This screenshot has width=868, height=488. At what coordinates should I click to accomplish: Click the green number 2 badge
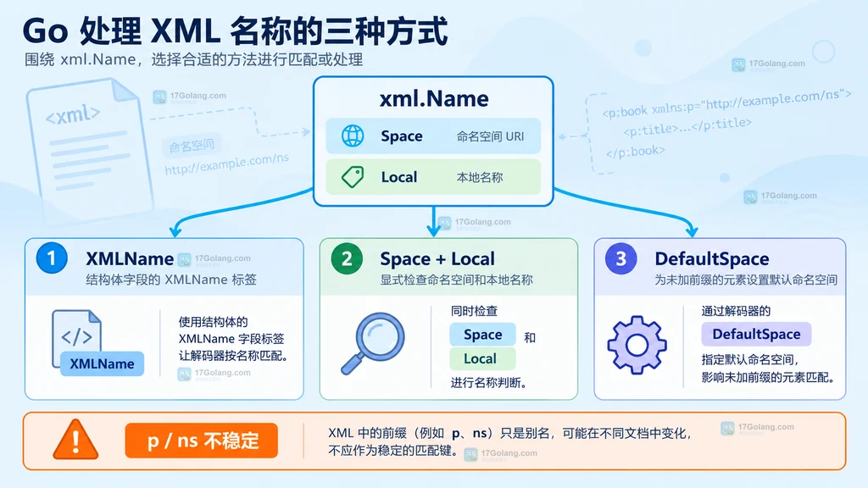click(347, 258)
